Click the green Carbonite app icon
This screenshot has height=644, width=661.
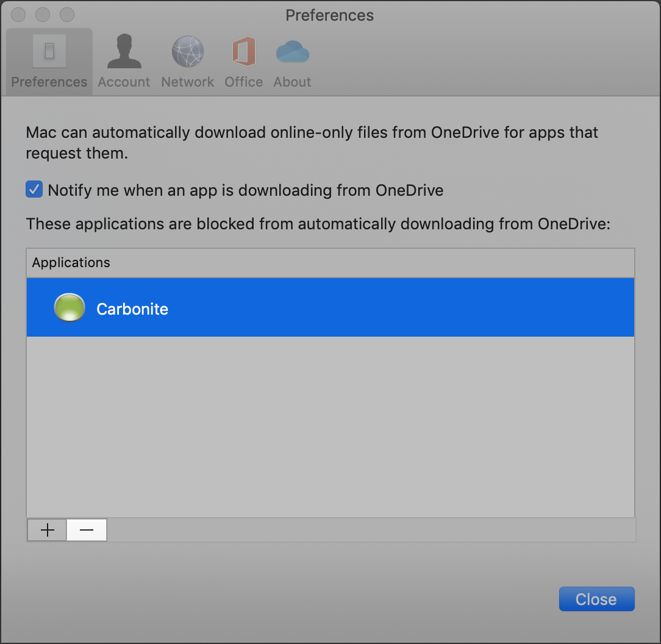69,308
